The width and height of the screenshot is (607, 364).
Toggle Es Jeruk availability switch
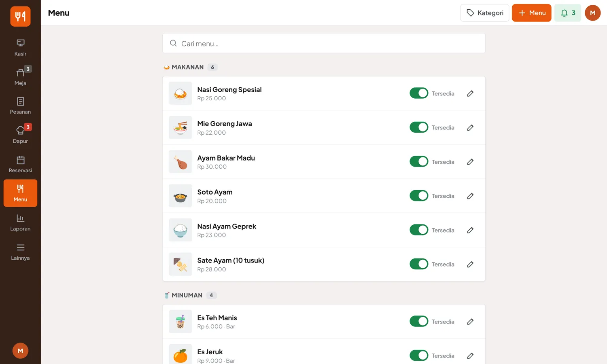tap(419, 356)
